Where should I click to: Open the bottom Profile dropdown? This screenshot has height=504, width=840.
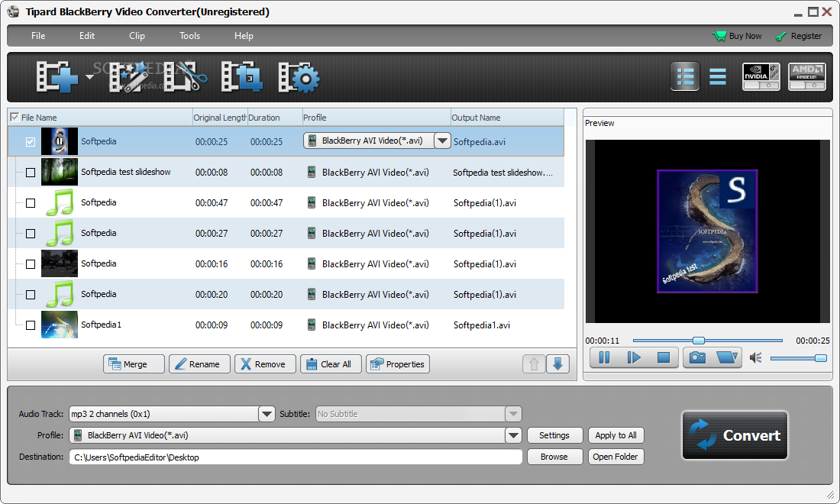[x=513, y=435]
